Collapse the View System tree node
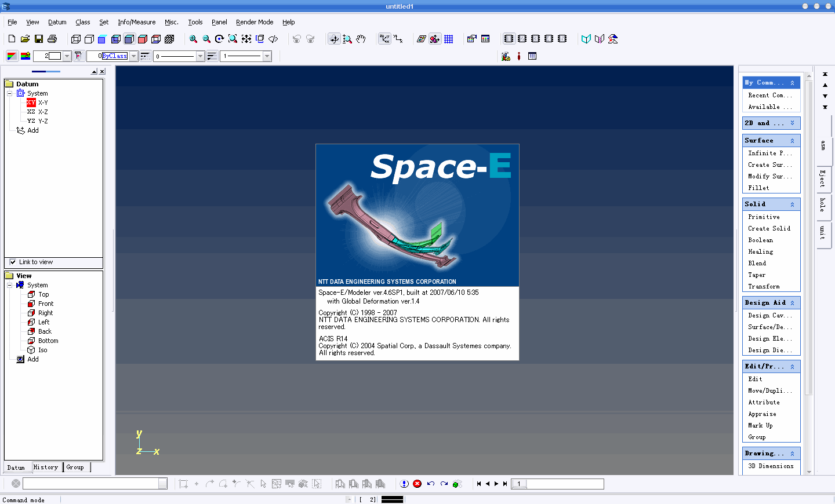Viewport: 835px width, 504px height. (x=9, y=285)
